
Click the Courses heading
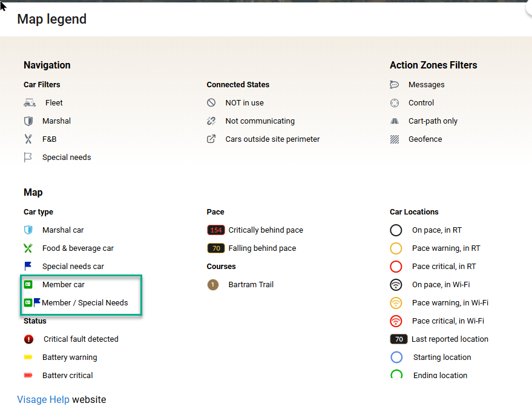222,267
